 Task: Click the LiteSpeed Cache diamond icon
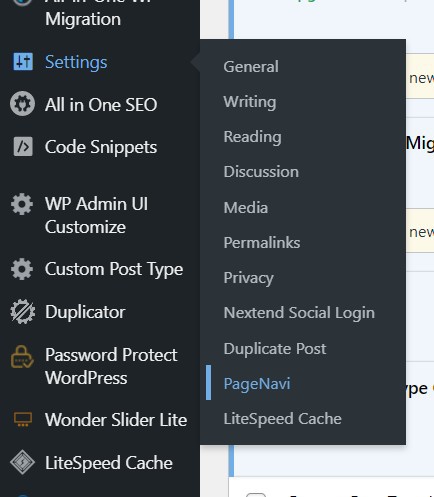click(x=22, y=462)
